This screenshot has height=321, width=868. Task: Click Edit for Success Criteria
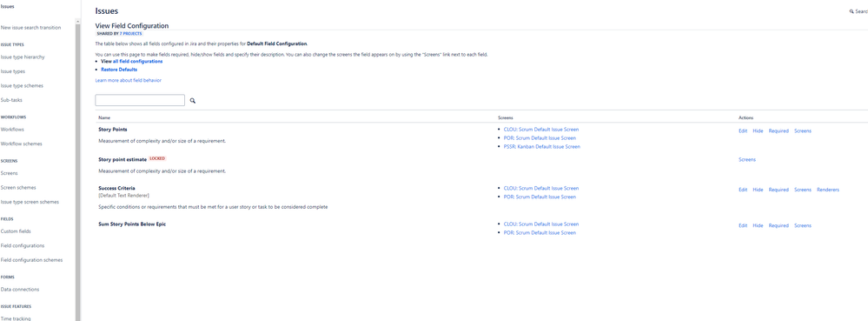(743, 190)
